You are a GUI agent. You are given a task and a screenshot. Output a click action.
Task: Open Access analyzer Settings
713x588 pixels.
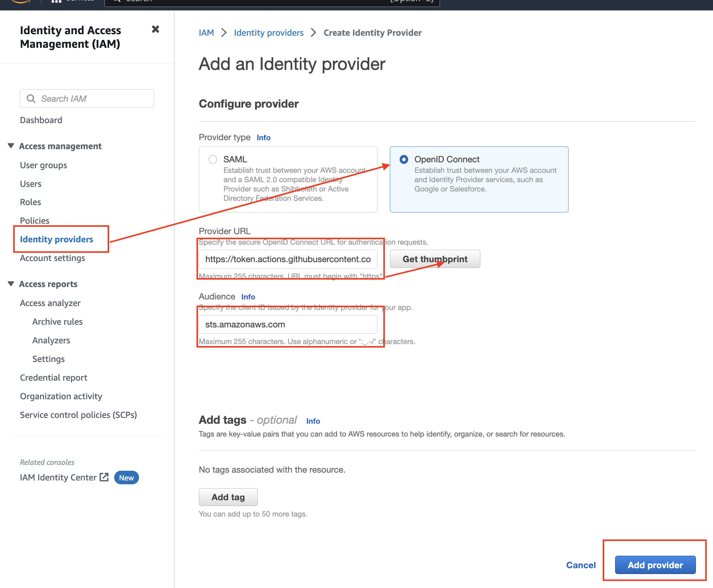[49, 359]
